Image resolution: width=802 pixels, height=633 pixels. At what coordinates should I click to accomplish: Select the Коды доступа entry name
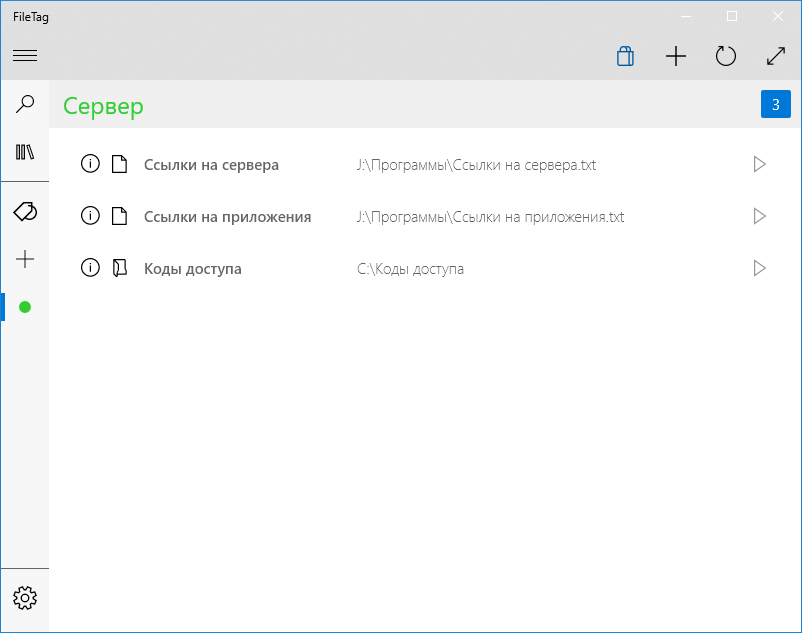193,269
